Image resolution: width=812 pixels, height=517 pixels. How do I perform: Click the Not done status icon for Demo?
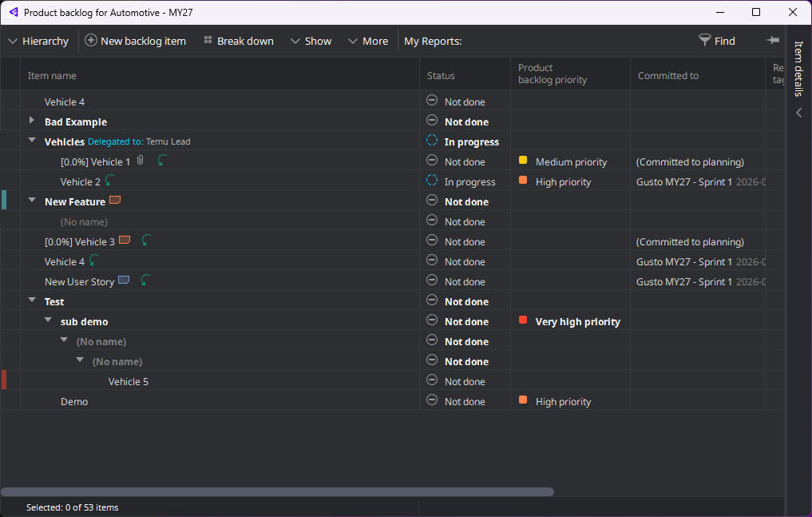(431, 401)
